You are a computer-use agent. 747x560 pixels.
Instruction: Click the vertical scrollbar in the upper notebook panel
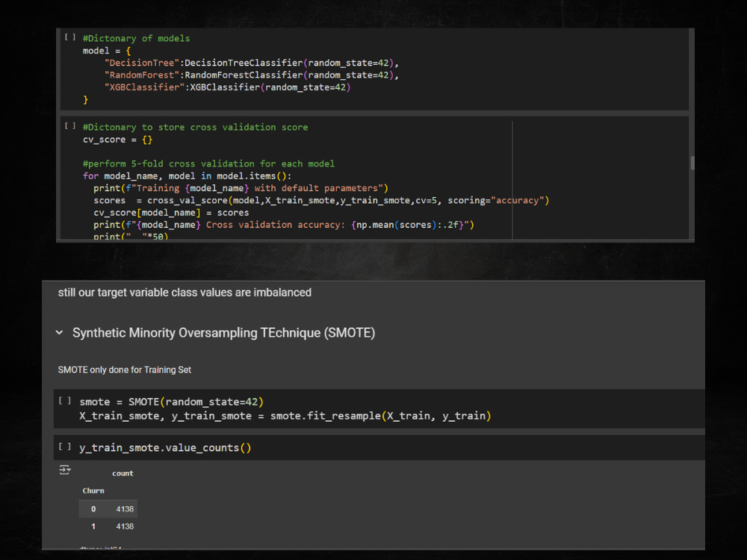pyautogui.click(x=692, y=163)
